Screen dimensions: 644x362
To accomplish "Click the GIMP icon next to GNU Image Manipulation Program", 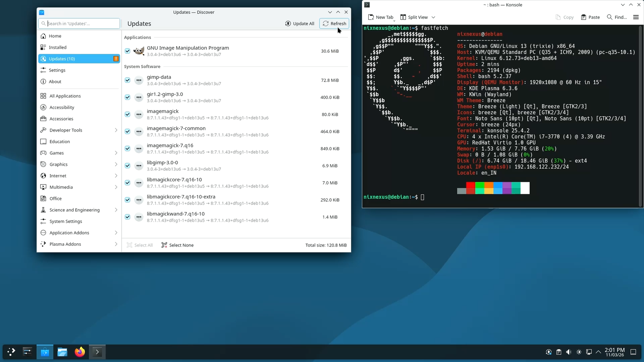I will click(x=138, y=51).
